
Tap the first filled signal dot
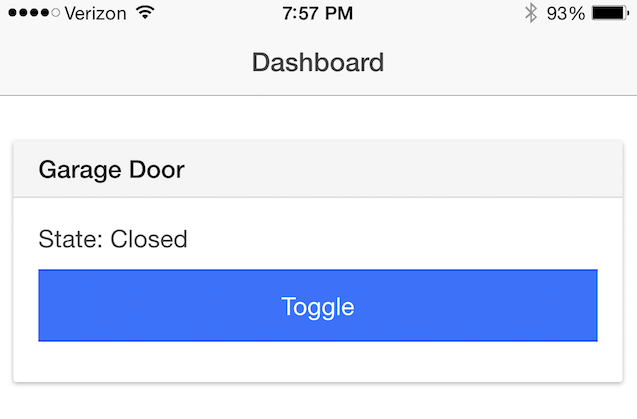(13, 13)
